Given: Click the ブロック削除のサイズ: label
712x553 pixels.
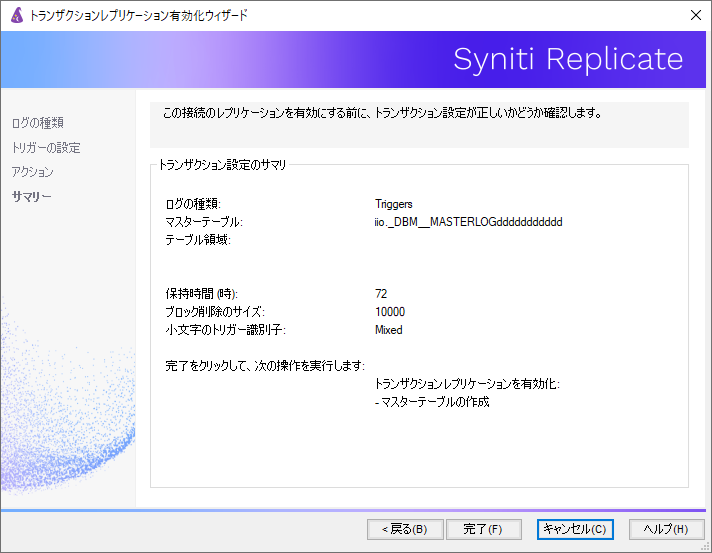Looking at the screenshot, I should (x=215, y=312).
